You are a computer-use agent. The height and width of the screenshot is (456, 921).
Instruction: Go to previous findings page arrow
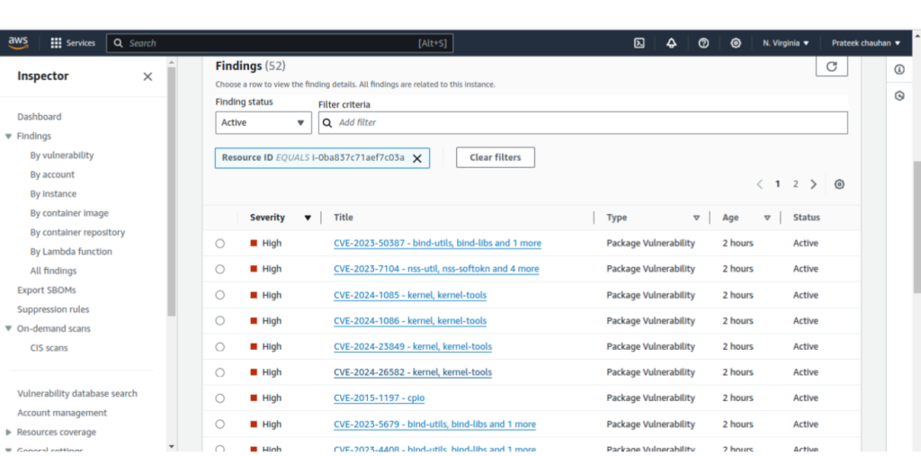coord(759,184)
